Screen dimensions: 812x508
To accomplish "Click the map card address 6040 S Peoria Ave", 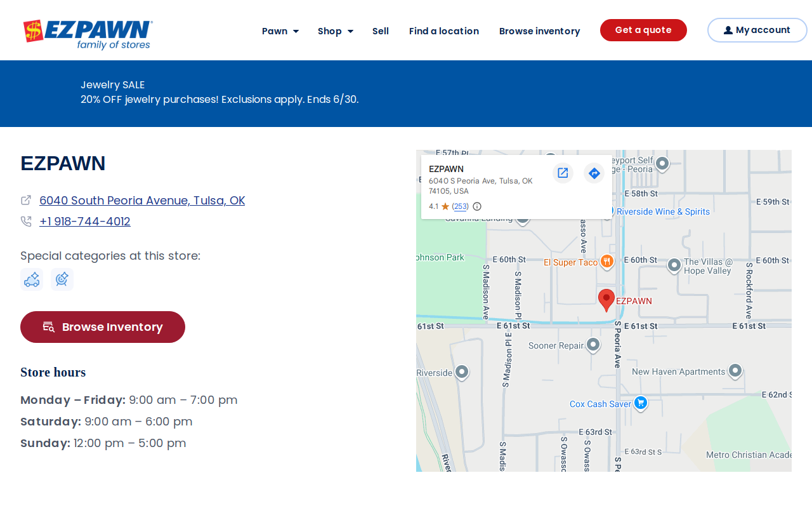I will [481, 185].
